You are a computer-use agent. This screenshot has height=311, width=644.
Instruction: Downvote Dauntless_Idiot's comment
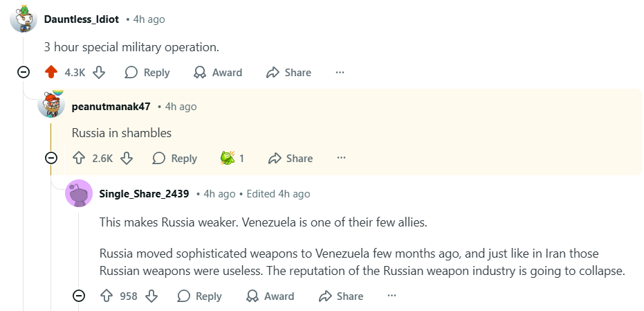[99, 72]
